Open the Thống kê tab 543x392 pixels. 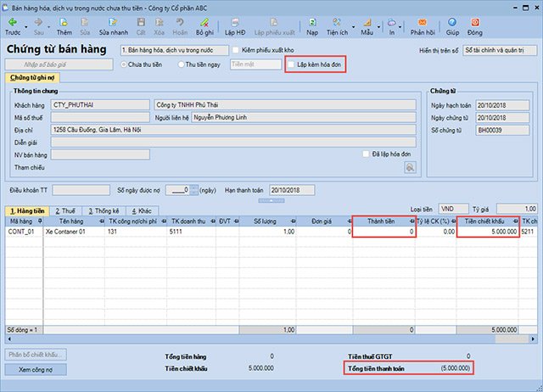[102, 210]
